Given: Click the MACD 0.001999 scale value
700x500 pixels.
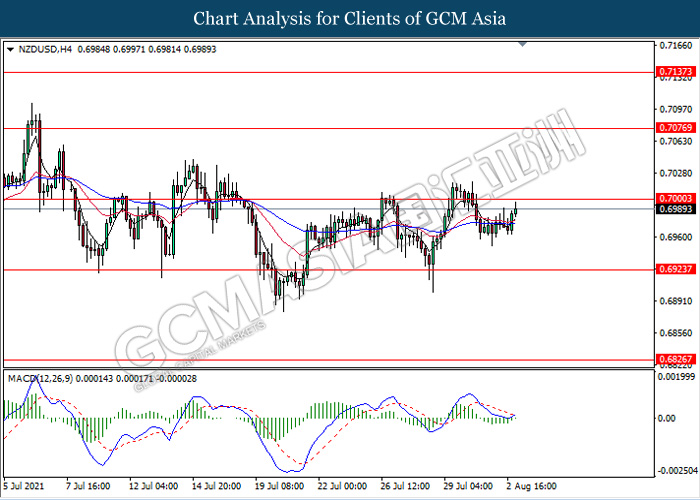Looking at the screenshot, I should [x=676, y=377].
